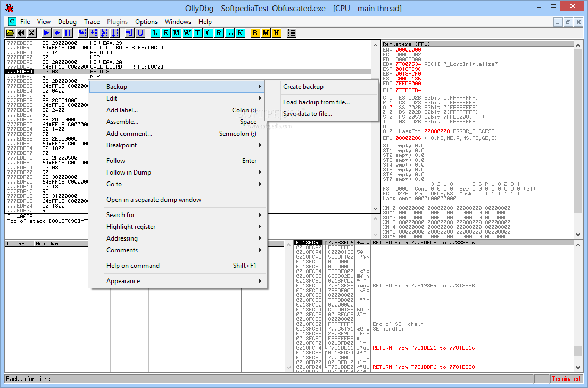
Task: Expand the Appearance submenu
Action: coord(177,281)
